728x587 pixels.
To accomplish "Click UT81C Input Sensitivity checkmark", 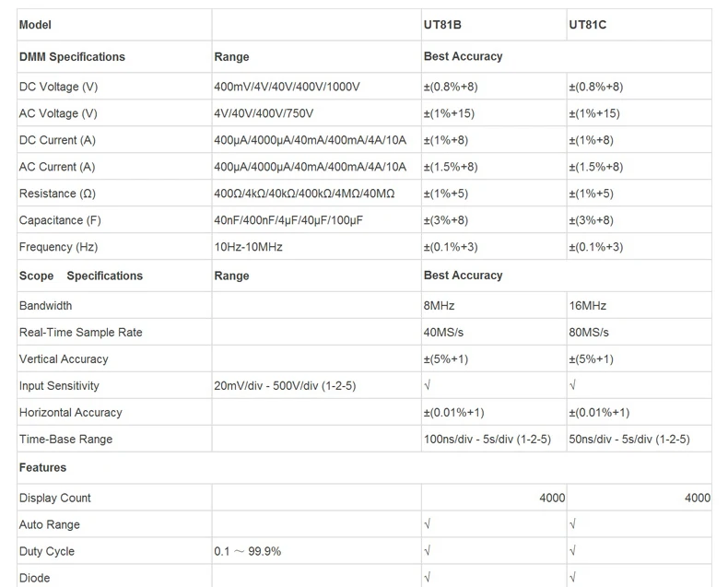I will 573,385.
